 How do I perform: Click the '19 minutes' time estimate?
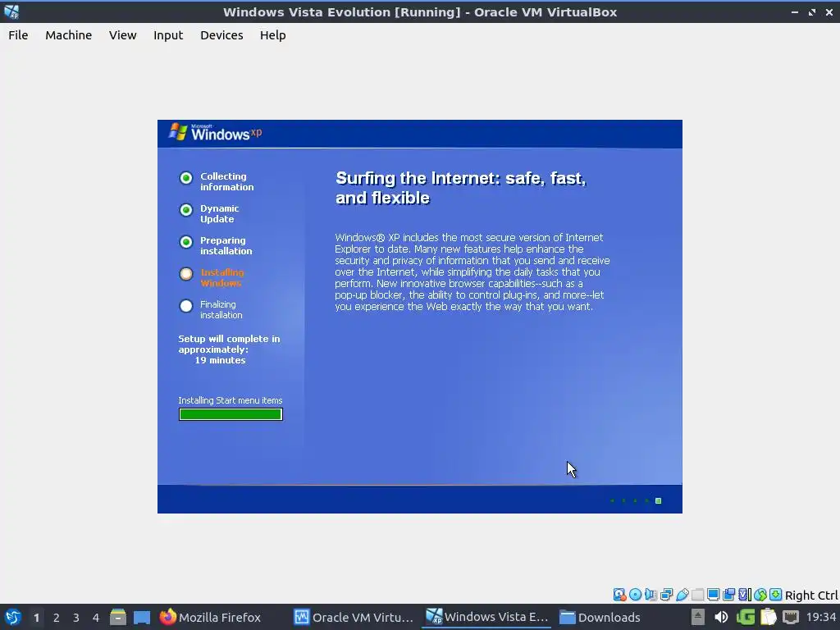coord(220,360)
